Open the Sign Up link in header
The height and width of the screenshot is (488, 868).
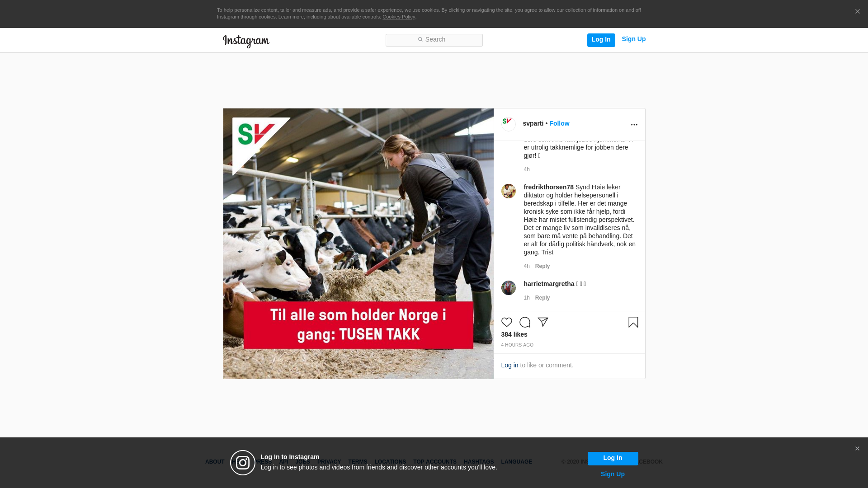[633, 39]
